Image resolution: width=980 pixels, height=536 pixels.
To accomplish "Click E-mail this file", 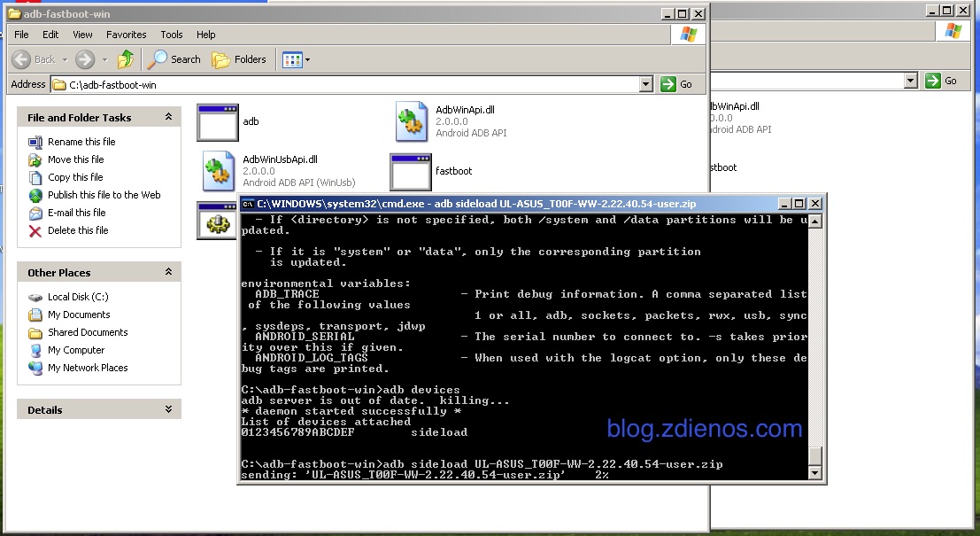I will tap(77, 212).
